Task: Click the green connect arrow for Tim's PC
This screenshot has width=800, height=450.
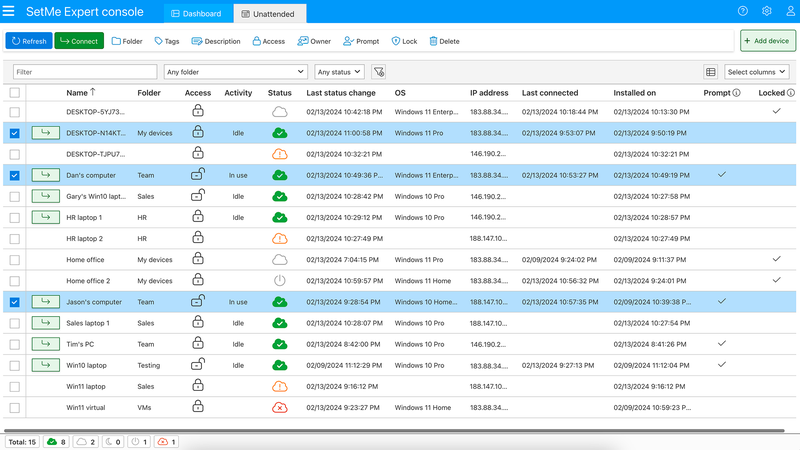Action: coord(45,343)
